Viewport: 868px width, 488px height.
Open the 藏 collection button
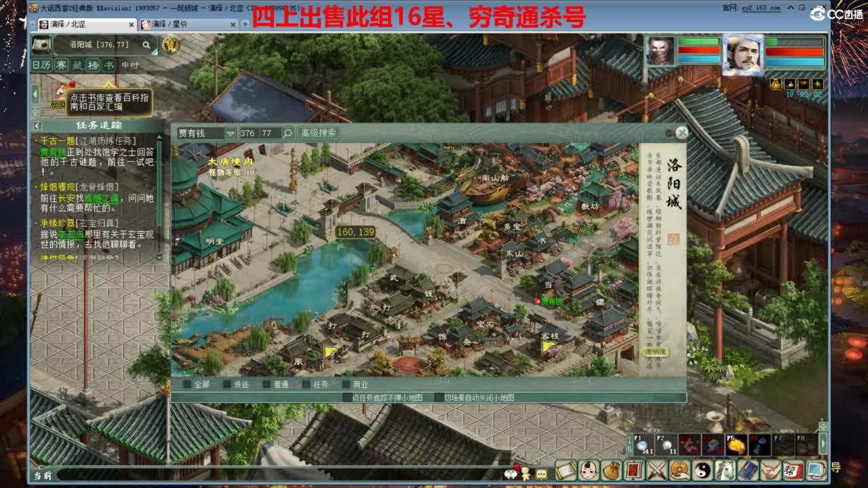pos(77,65)
